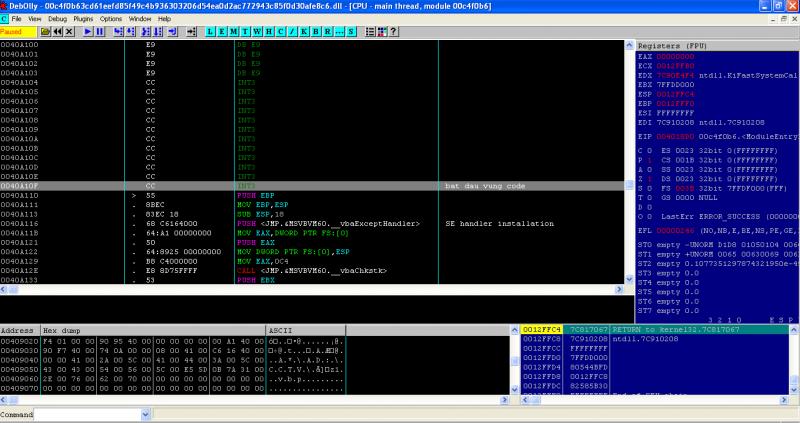Show Run trace with ellipsis button
This screenshot has width=800, height=423.
[x=339, y=32]
